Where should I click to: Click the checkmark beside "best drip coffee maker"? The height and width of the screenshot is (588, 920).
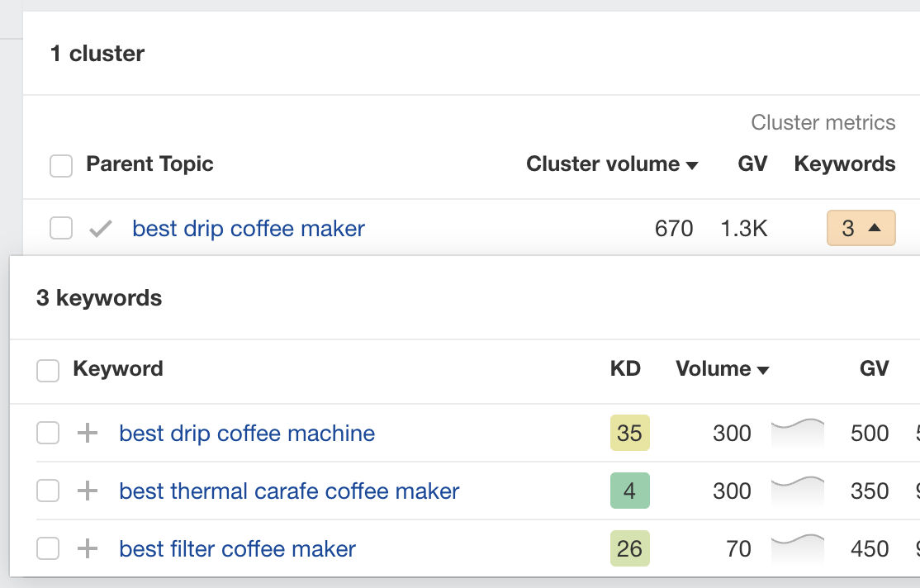99,228
